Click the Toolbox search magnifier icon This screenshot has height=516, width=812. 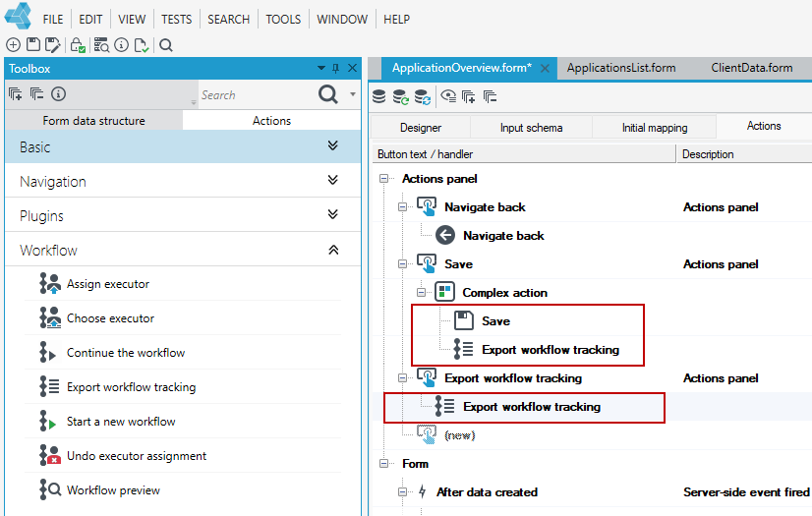click(327, 94)
